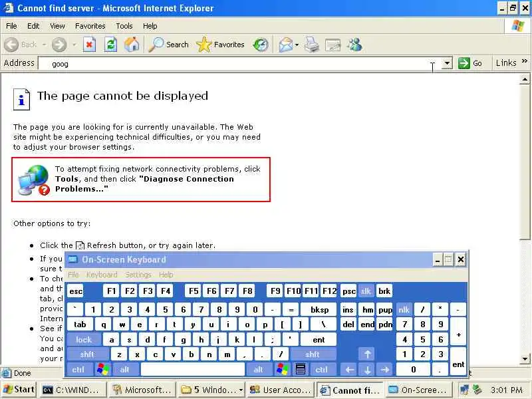Click the bksp key on keyboard
Image resolution: width=532 pixels, height=399 pixels.
pyautogui.click(x=319, y=309)
